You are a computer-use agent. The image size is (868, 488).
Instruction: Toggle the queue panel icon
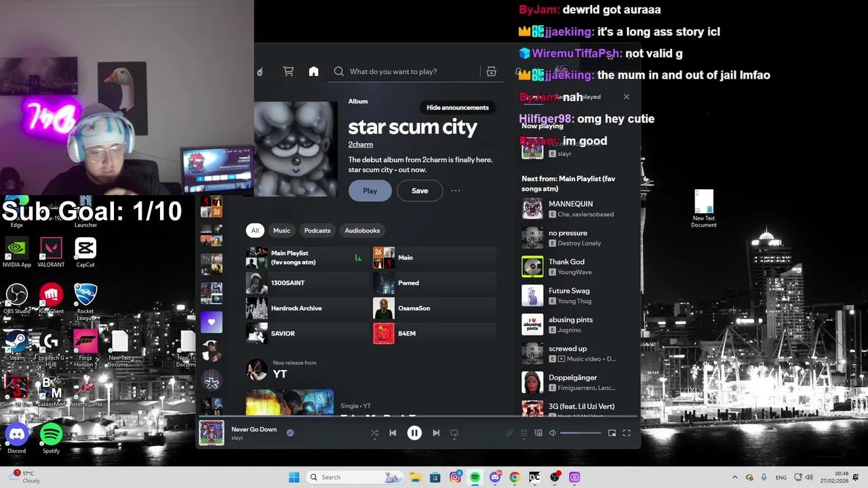524,433
